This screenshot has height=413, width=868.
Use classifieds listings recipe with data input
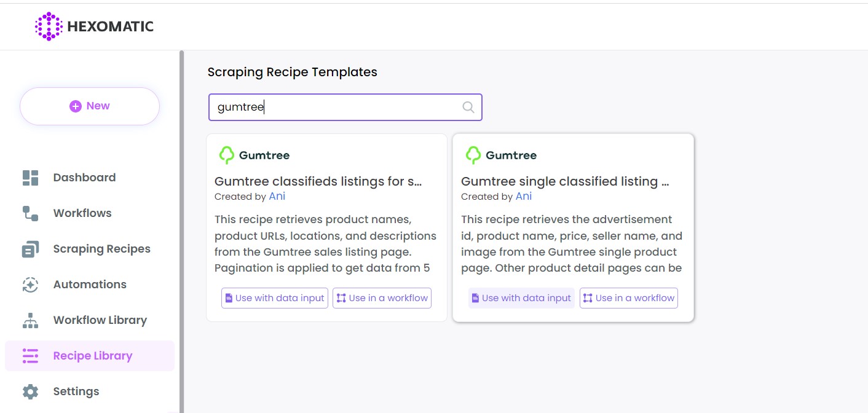(x=274, y=298)
